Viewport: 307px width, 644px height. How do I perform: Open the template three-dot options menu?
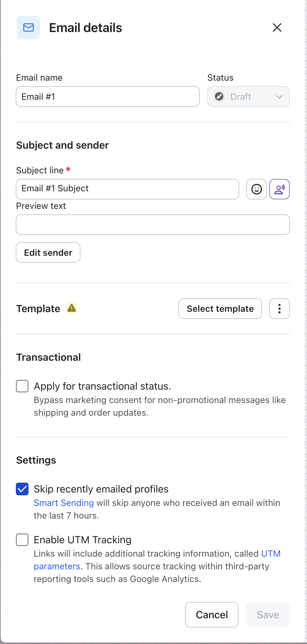pyautogui.click(x=280, y=309)
